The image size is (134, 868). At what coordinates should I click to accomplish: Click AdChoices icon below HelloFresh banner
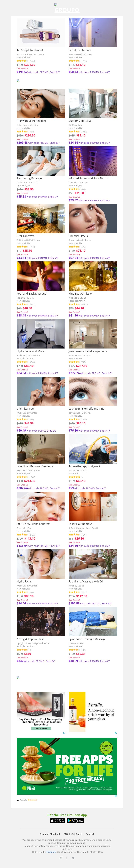116,796
